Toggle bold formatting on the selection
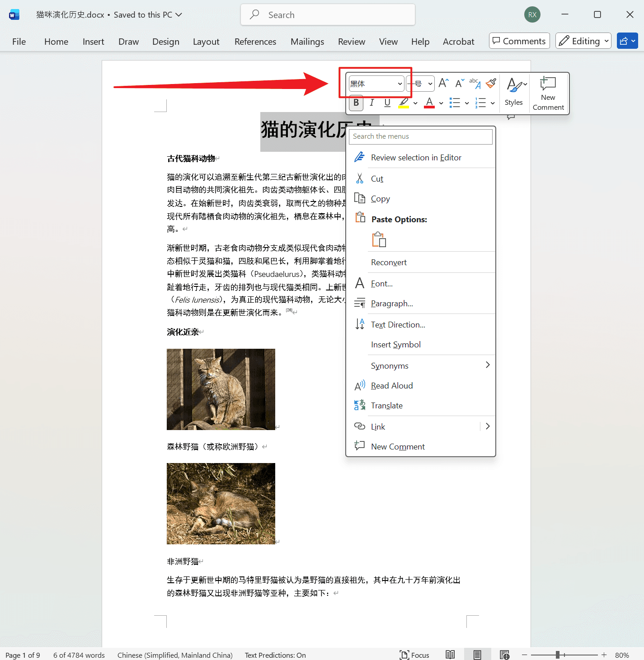 (x=356, y=103)
